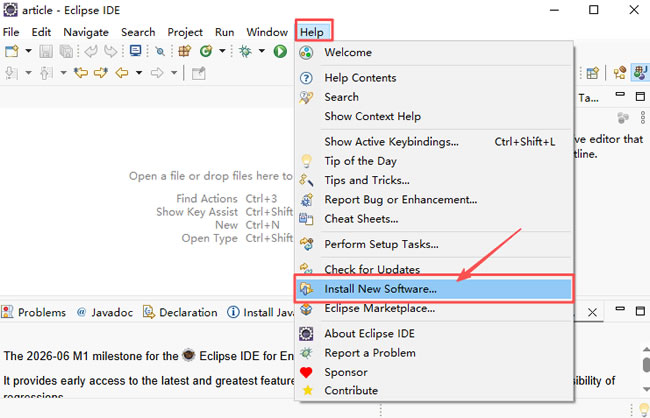The height and width of the screenshot is (418, 650).
Task: Click the Back navigation arrow icon
Action: 124,73
